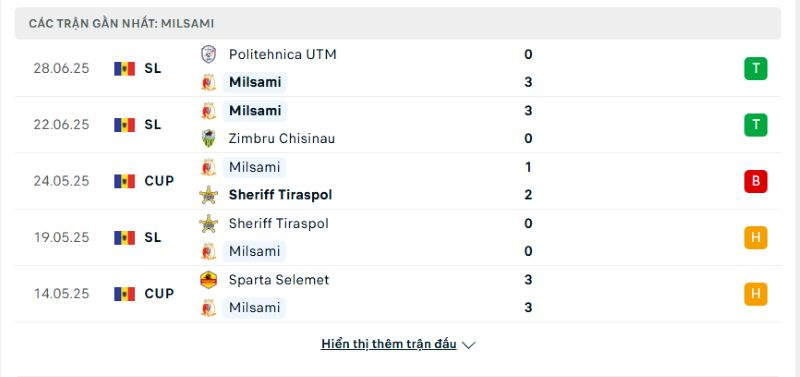Screen dimensions: 800x377
Task: Click the Politehnica UTM team crest
Action: [x=208, y=55]
